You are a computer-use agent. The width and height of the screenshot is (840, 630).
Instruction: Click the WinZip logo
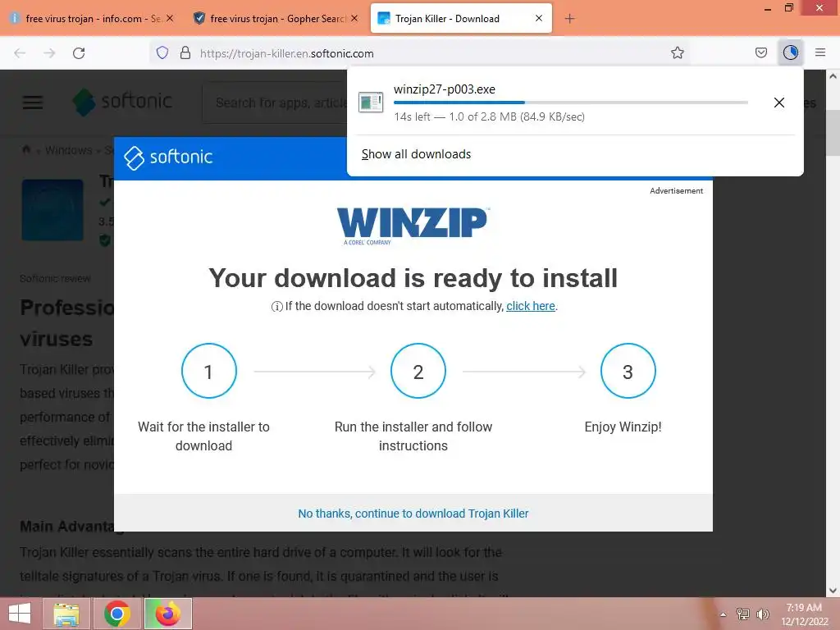pyautogui.click(x=413, y=225)
